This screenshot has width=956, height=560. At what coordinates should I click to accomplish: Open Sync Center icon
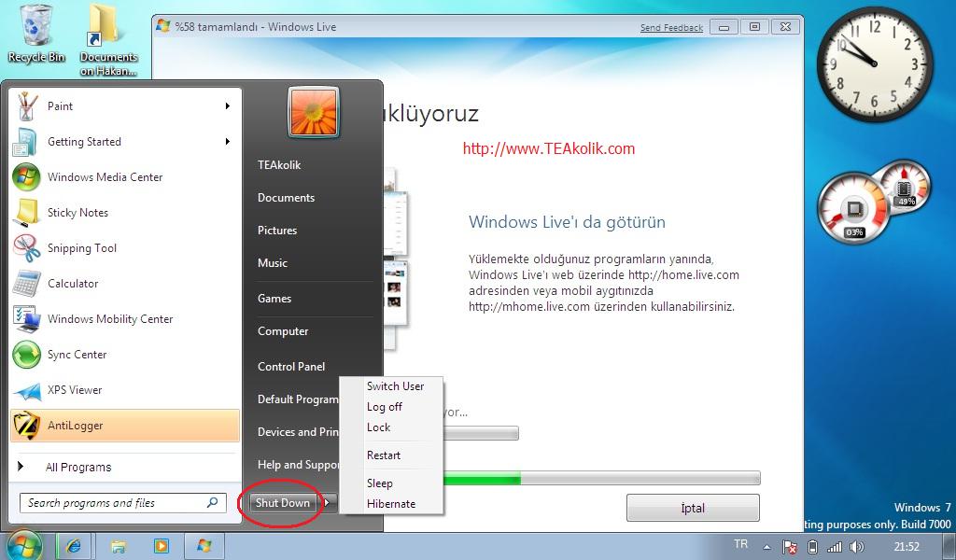coord(26,355)
